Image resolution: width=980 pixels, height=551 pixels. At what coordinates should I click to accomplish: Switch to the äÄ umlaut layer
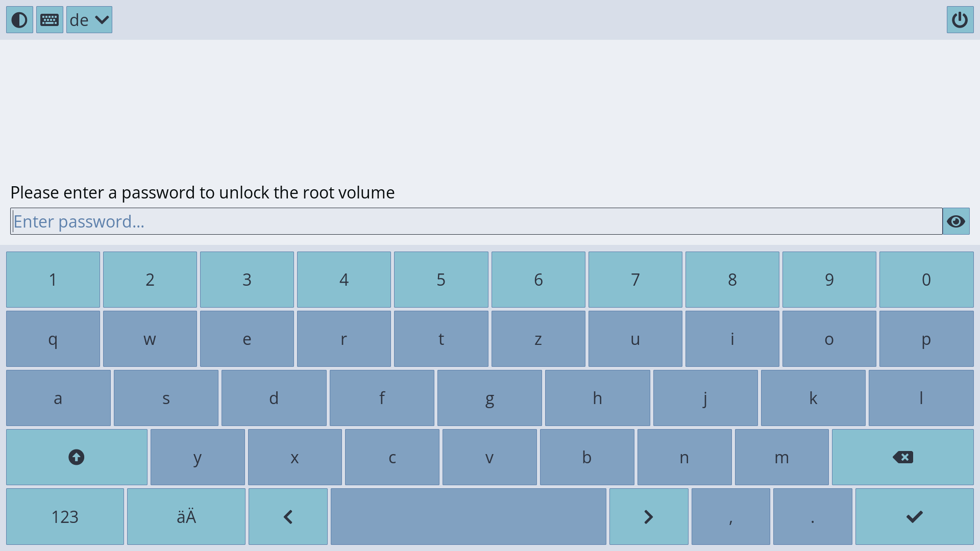click(x=186, y=516)
